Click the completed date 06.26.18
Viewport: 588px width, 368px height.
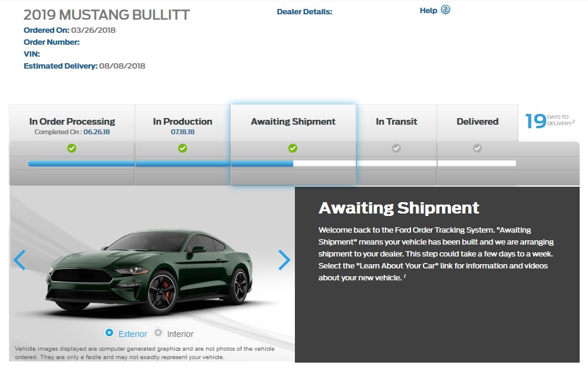[97, 132]
